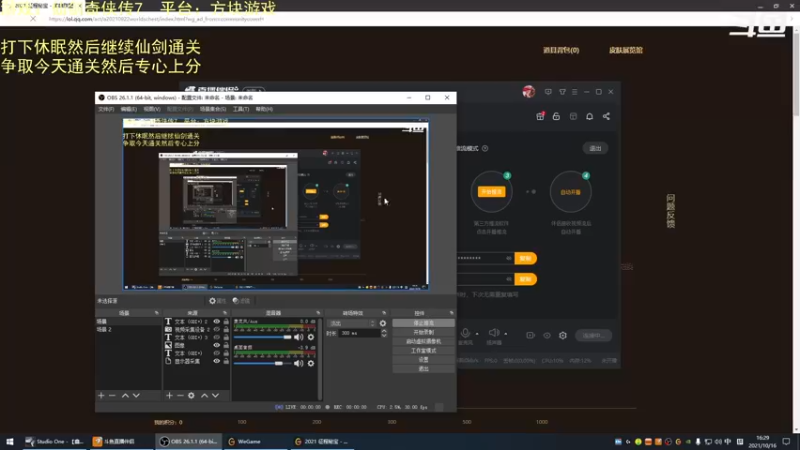800x450 pixels.
Task: Mute the desktop audio mixer channel
Action: [298, 363]
